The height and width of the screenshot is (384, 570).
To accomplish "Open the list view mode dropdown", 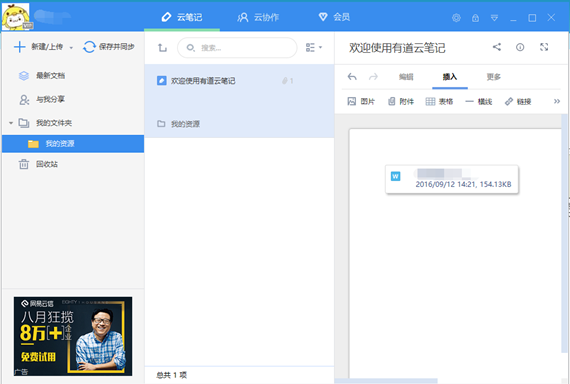I will pos(314,48).
